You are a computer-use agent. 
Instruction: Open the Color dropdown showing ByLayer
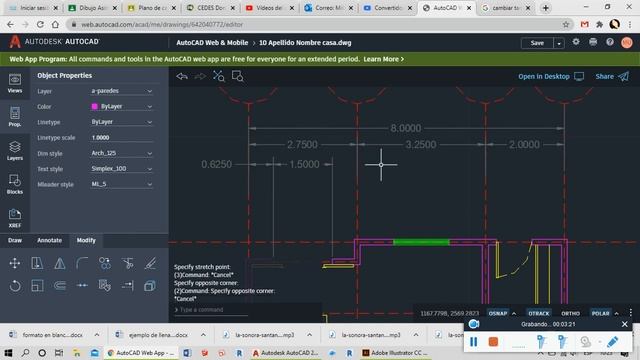pos(121,107)
